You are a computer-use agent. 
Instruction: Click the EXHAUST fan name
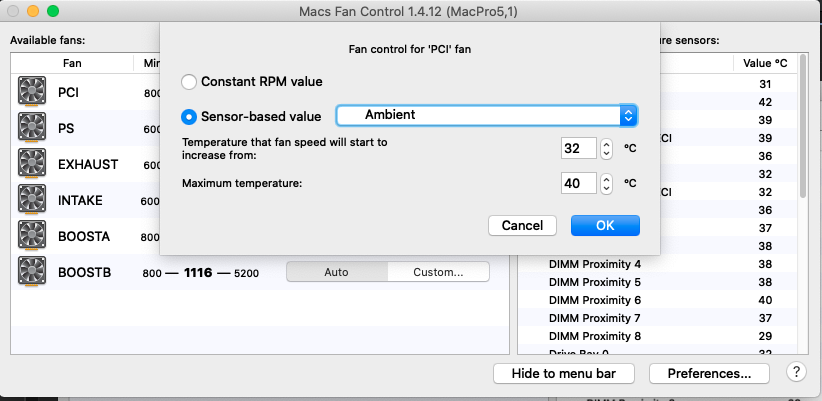click(x=88, y=165)
